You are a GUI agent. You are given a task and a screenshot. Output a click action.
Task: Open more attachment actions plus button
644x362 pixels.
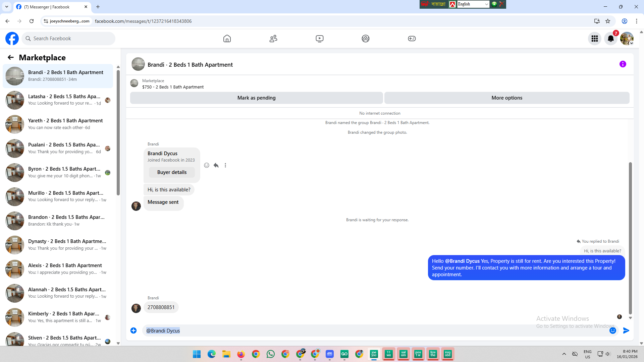pyautogui.click(x=133, y=330)
